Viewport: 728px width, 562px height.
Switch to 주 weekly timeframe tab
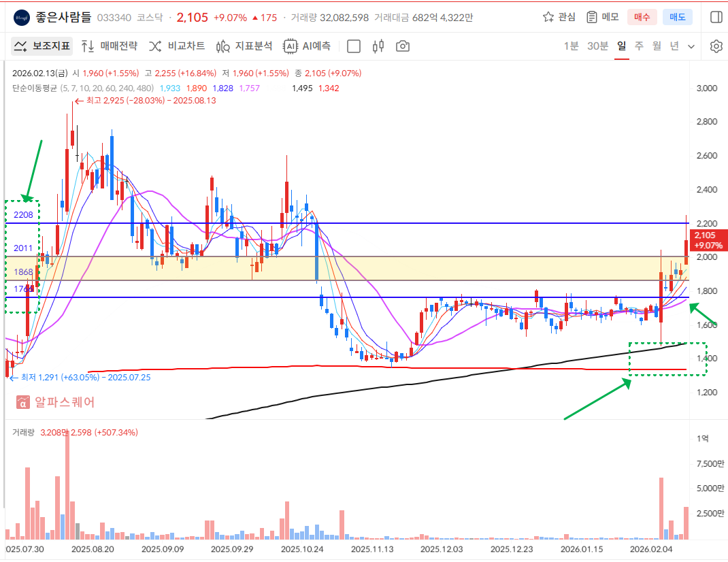tap(639, 46)
